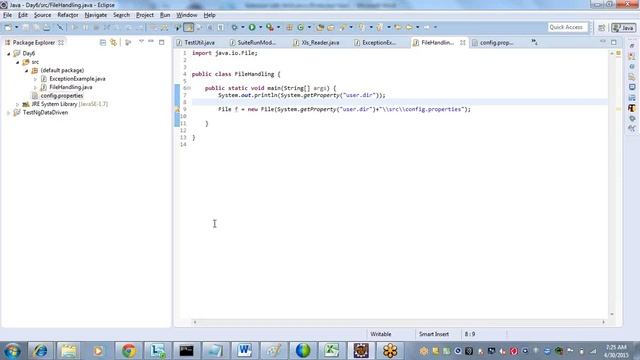Collapse the src folder node
The height and width of the screenshot is (360, 640).
pos(18,62)
